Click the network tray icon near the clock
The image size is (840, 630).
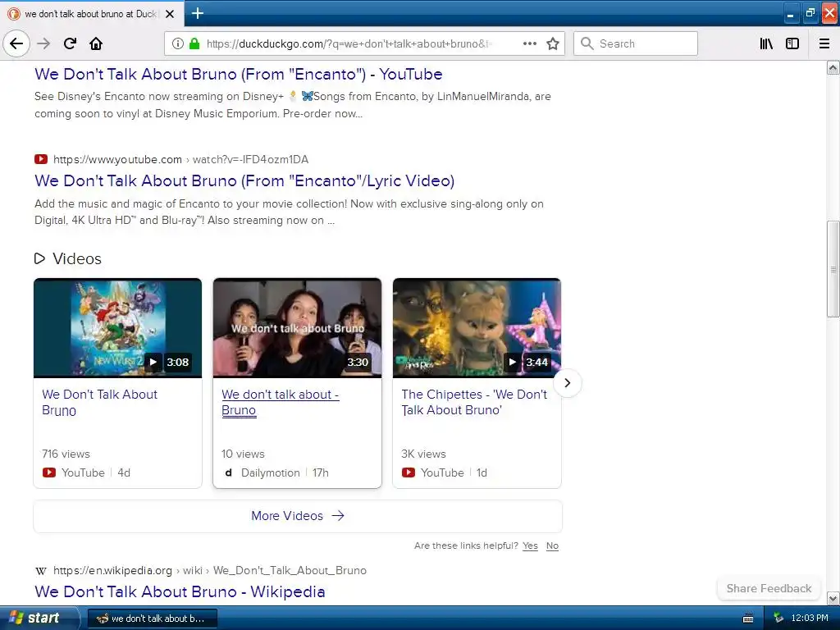pyautogui.click(x=778, y=619)
